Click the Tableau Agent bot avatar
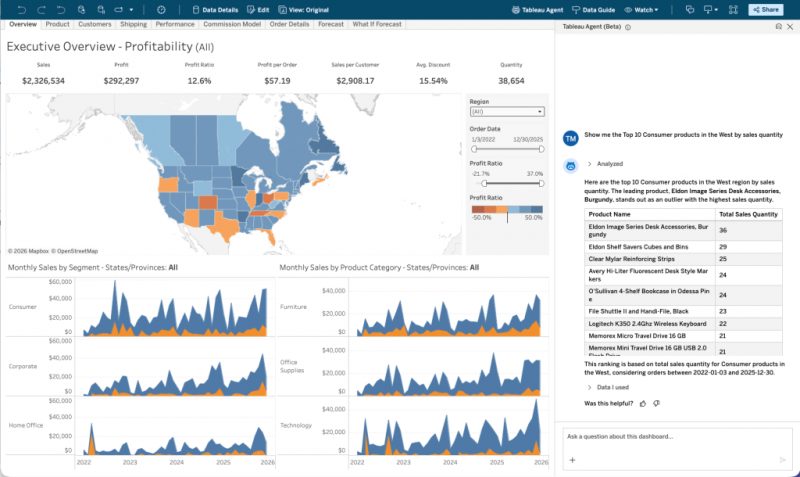The image size is (800, 477). pos(570,166)
